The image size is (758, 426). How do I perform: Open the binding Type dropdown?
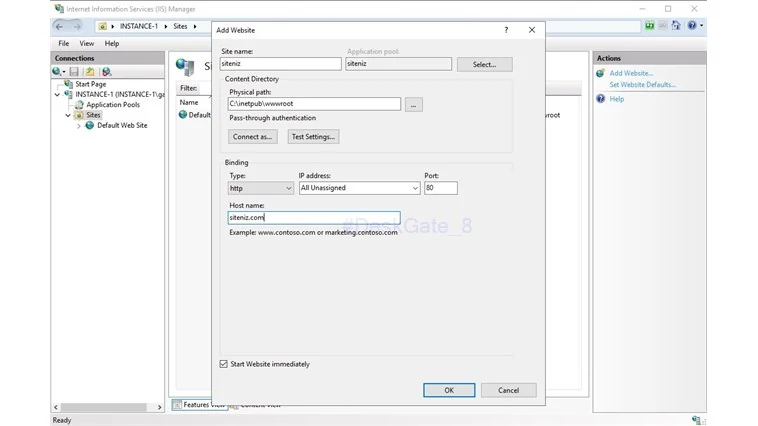pos(261,188)
